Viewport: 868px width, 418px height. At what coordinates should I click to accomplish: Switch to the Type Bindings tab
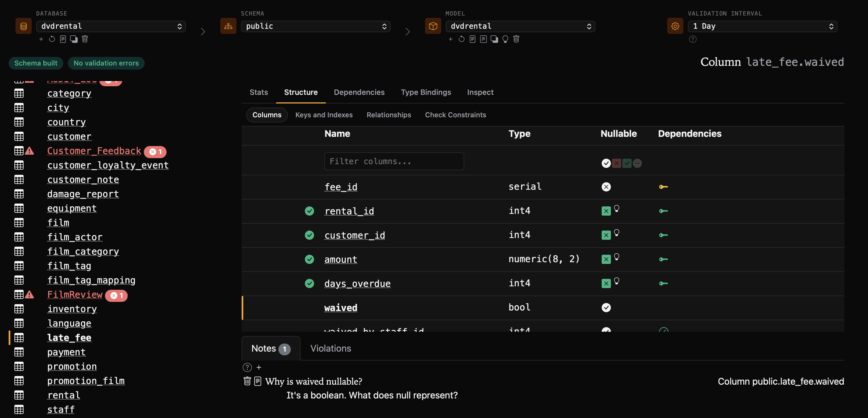point(426,92)
